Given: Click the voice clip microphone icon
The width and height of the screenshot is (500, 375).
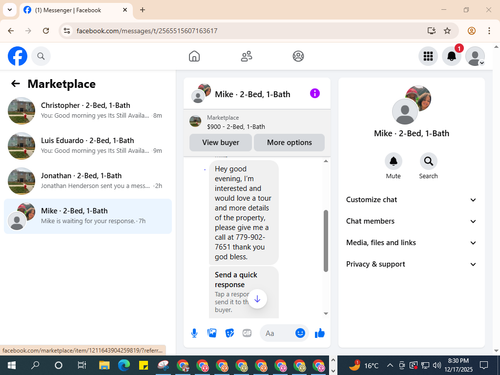Looking at the screenshot, I should (x=194, y=333).
